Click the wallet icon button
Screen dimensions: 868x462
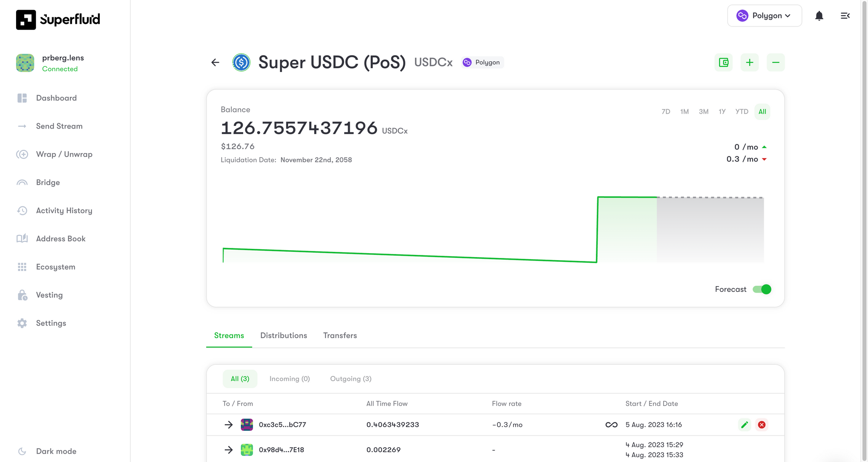point(723,63)
